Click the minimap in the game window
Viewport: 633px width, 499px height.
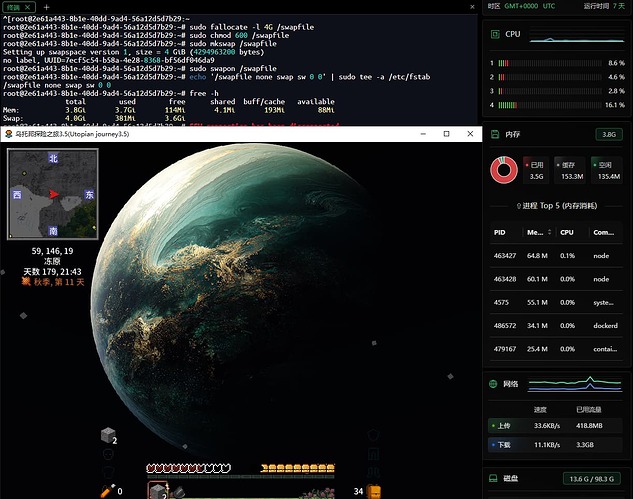pyautogui.click(x=52, y=194)
